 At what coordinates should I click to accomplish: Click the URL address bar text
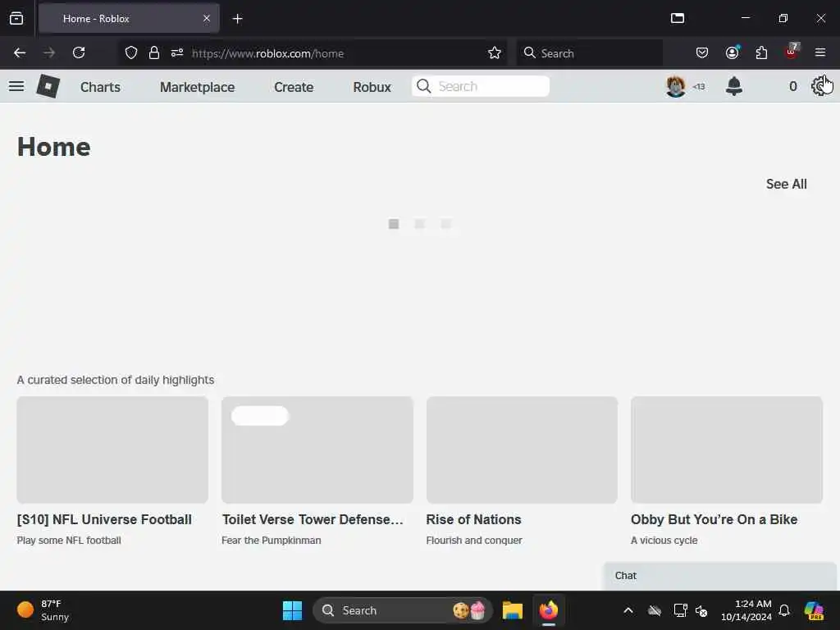tap(268, 53)
